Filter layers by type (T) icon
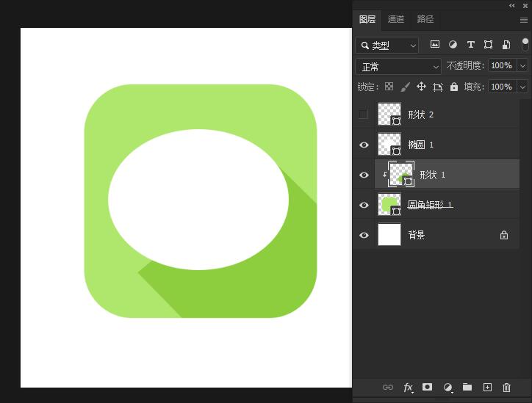Viewport: 532px width, 403px height. click(x=470, y=44)
